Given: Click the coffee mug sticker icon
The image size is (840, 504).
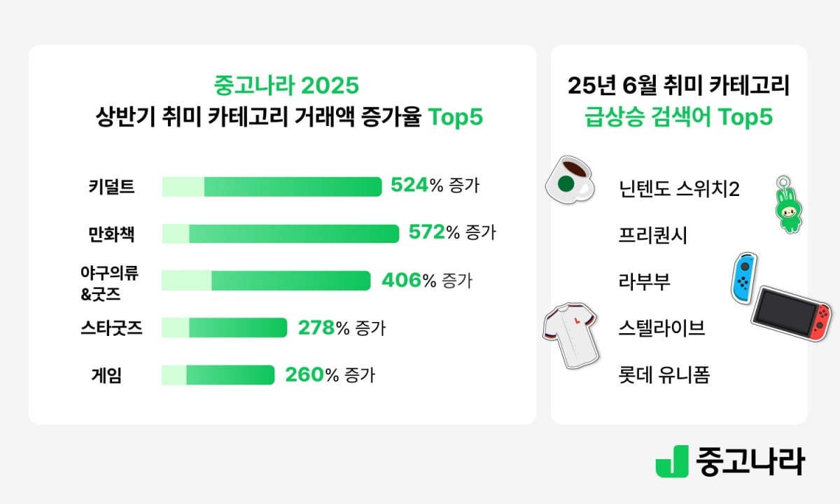Looking at the screenshot, I should coord(568,180).
